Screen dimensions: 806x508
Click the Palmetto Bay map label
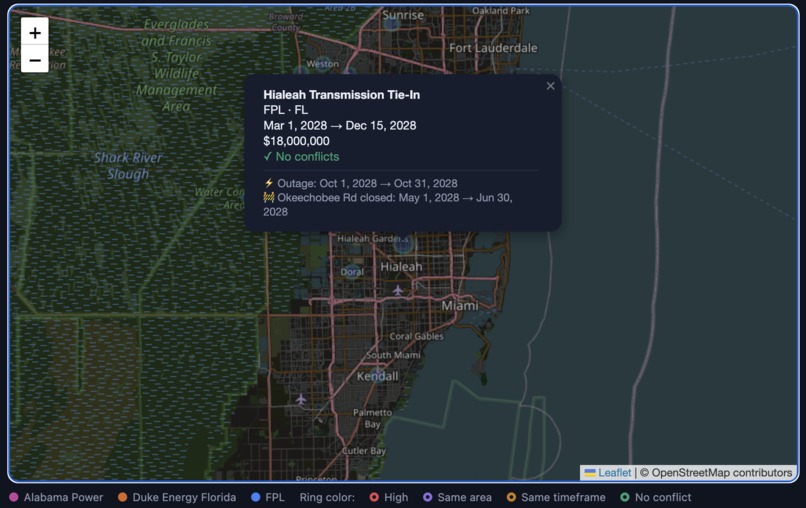pos(373,418)
